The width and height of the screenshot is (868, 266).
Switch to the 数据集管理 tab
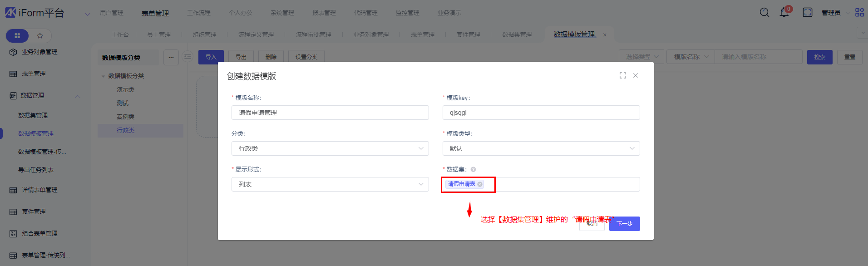point(517,34)
